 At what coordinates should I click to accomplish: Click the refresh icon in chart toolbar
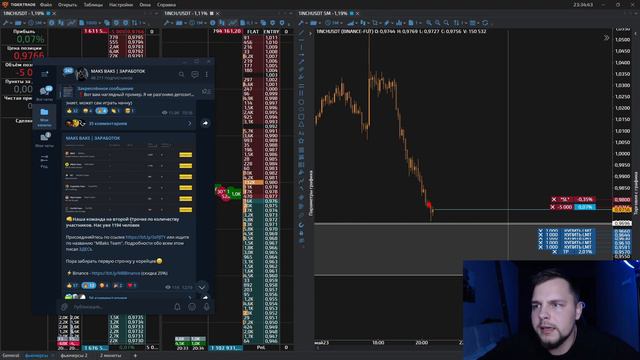(485, 23)
